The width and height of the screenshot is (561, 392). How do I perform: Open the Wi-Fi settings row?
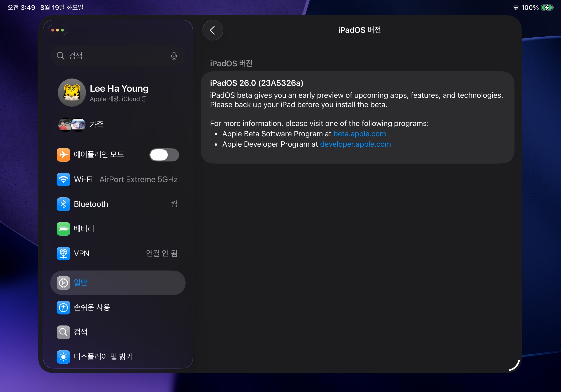[118, 179]
